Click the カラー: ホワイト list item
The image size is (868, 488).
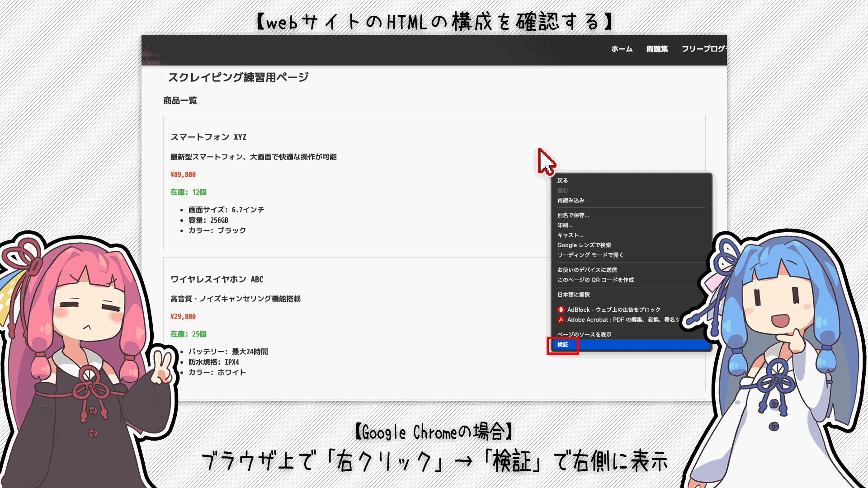tap(217, 372)
